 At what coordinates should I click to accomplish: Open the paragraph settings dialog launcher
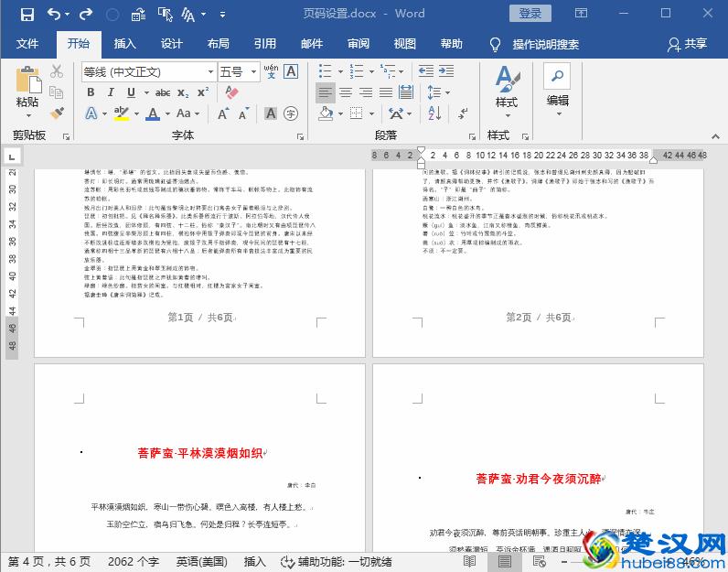pyautogui.click(x=472, y=136)
